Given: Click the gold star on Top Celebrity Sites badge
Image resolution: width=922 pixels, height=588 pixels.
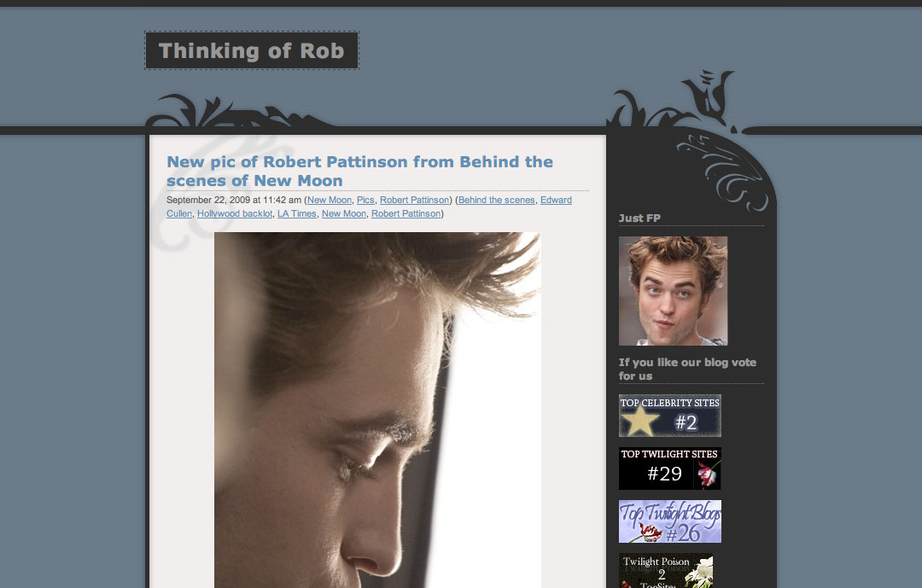Looking at the screenshot, I should click(640, 421).
